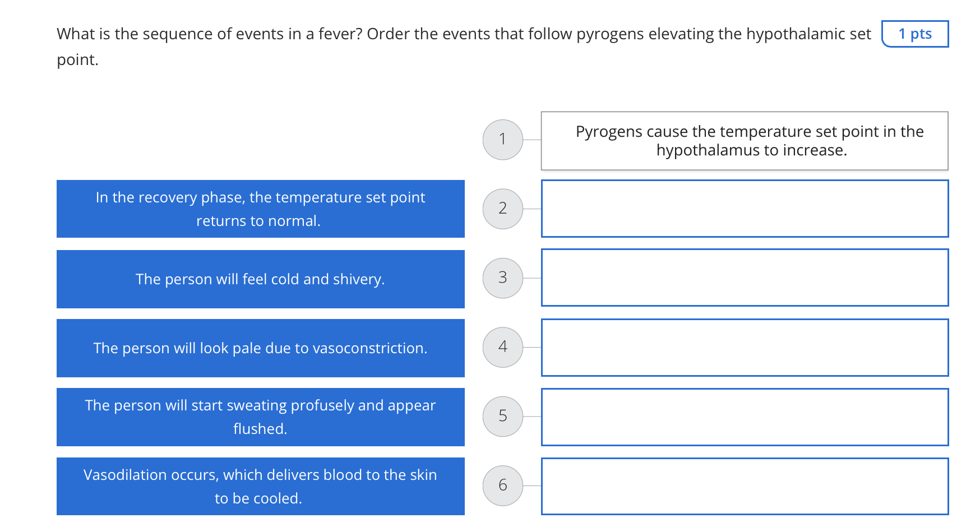This screenshot has height=527, width=980.
Task: Select the 'In the recovery phase' answer tile
Action: coord(260,209)
